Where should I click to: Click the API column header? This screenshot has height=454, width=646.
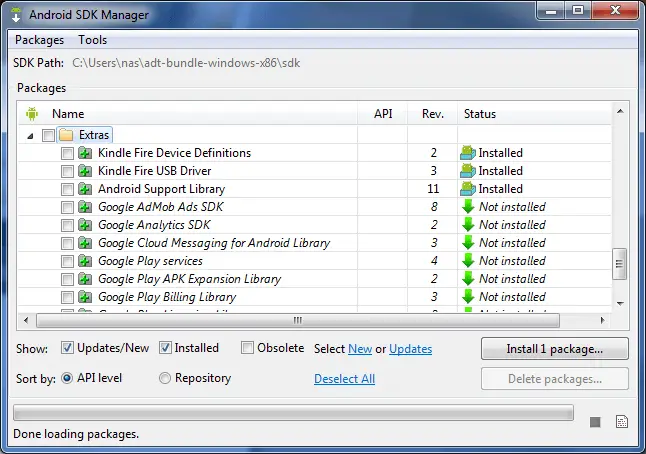pyautogui.click(x=383, y=114)
